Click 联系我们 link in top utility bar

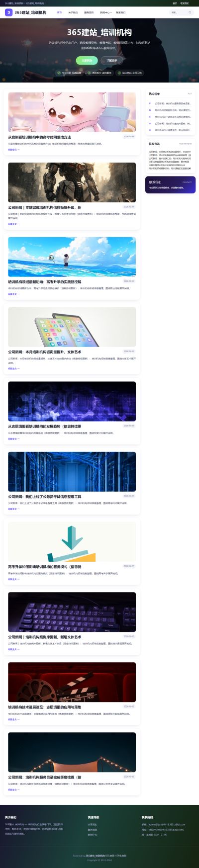pyautogui.click(x=185, y=3)
